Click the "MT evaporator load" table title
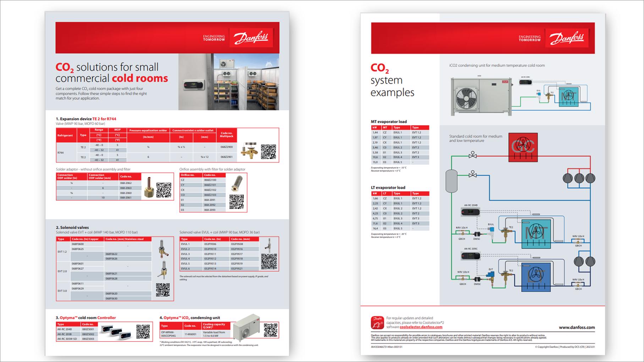The height and width of the screenshot is (362, 644). coord(389,122)
